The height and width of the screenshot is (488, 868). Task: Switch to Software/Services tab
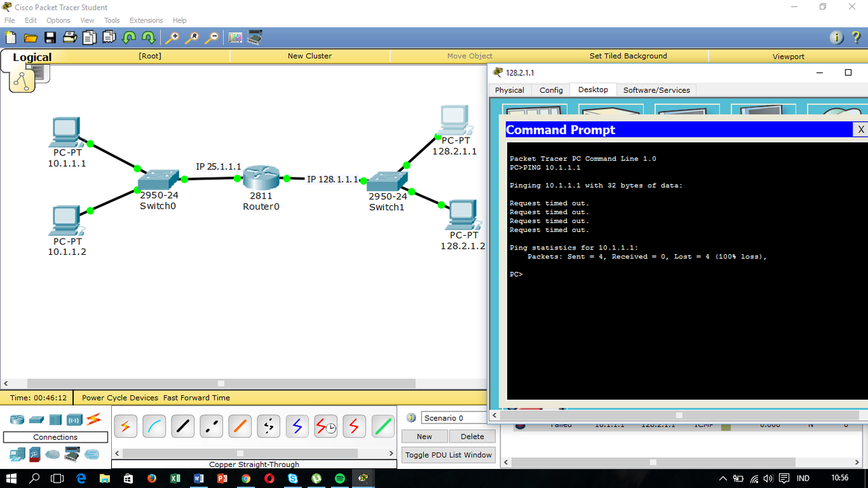click(656, 90)
